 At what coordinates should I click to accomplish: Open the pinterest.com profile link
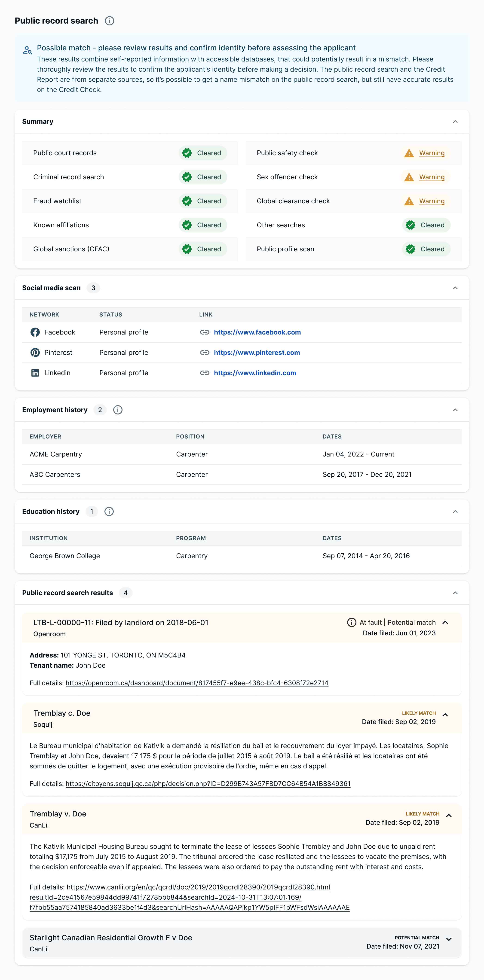[257, 353]
